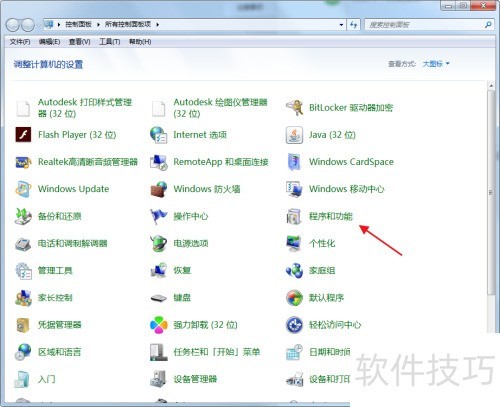
Task: Go back with the Back navigation button
Action: click(x=13, y=25)
